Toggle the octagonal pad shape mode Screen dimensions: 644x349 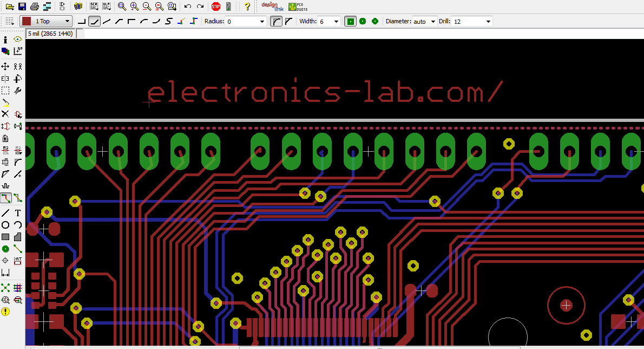tap(376, 21)
